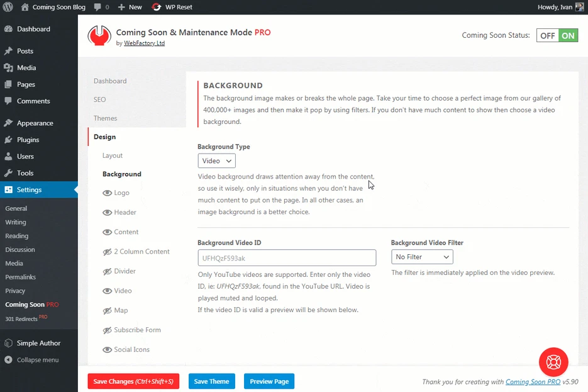This screenshot has width=588, height=392.
Task: Click into the Background Video ID field
Action: click(286, 257)
